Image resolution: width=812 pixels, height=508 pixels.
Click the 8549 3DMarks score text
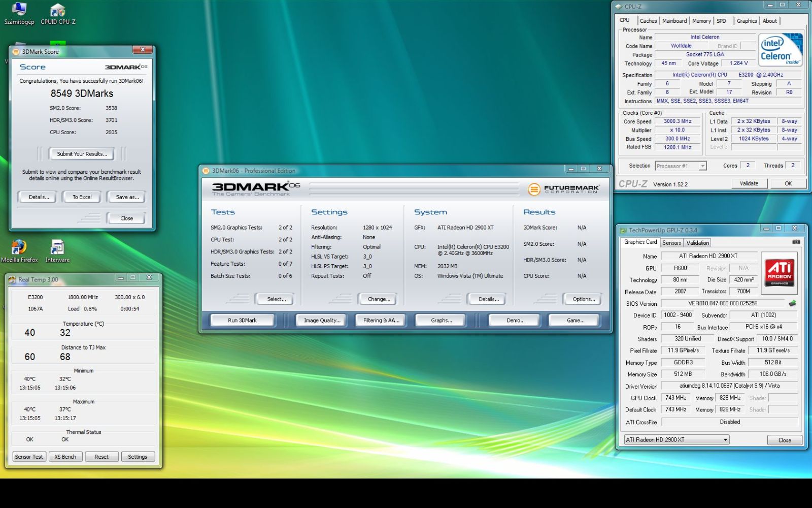pyautogui.click(x=82, y=93)
